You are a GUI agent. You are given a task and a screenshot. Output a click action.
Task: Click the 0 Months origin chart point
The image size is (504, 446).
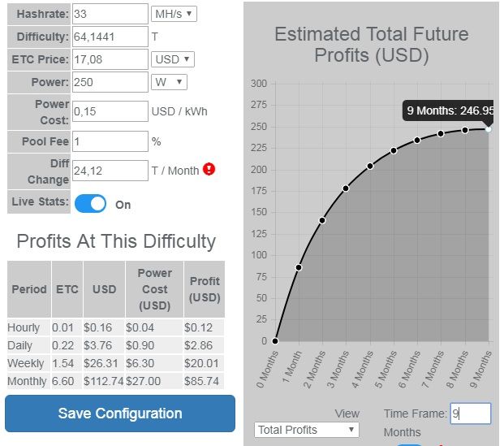coord(275,341)
